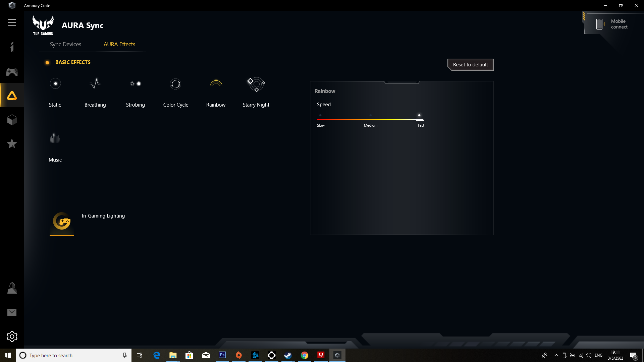Screen dimensions: 644x362
Task: Click Reset to default button
Action: coord(471,65)
